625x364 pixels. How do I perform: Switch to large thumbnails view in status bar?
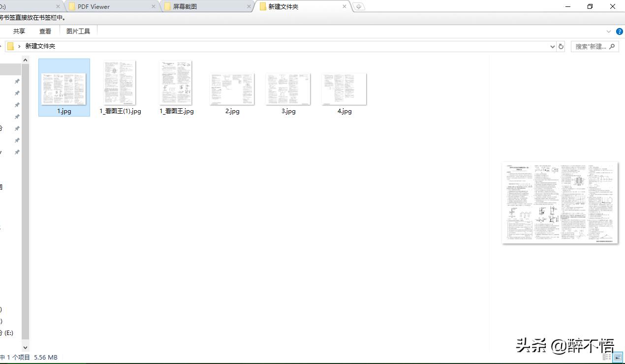coord(618,357)
